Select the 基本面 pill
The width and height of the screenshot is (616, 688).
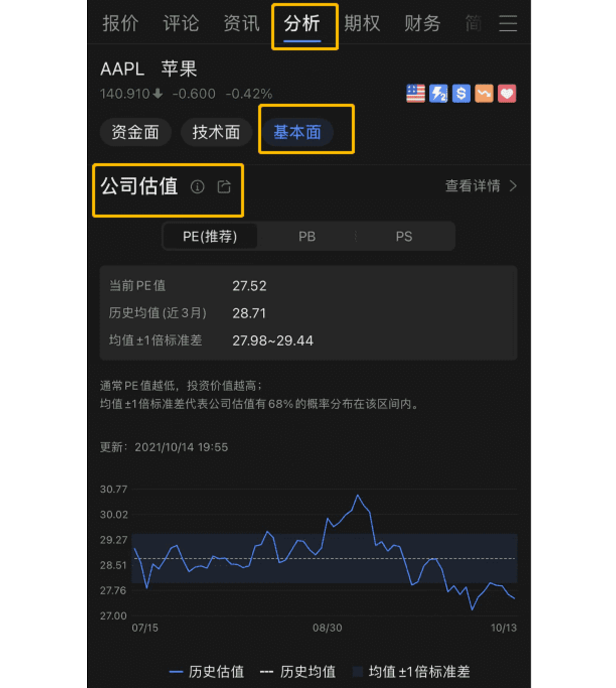pyautogui.click(x=297, y=132)
